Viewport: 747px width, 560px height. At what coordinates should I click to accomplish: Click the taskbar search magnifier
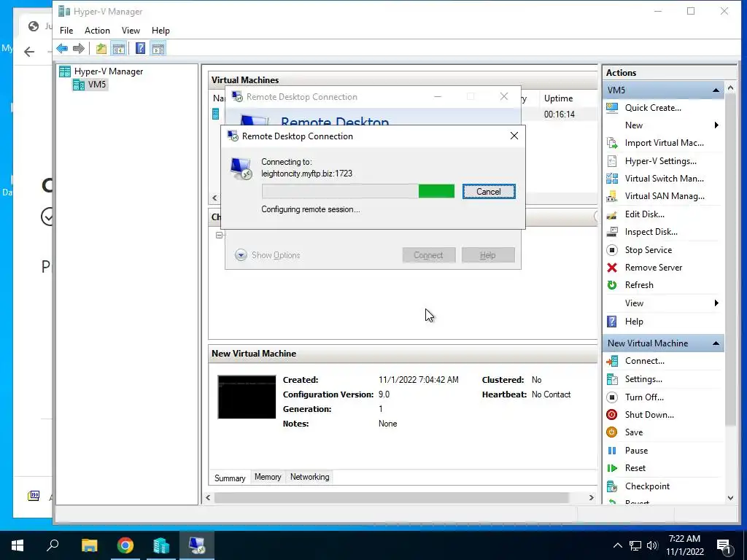(53, 544)
